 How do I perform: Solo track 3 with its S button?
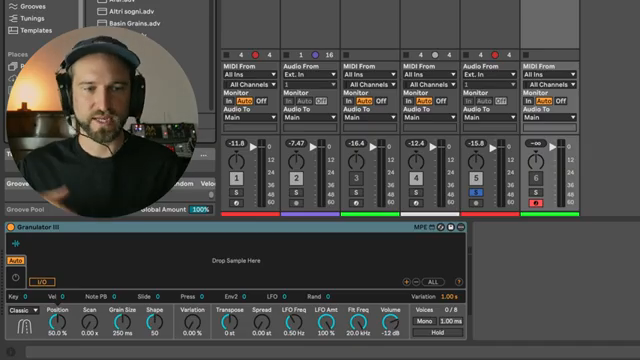pos(356,193)
